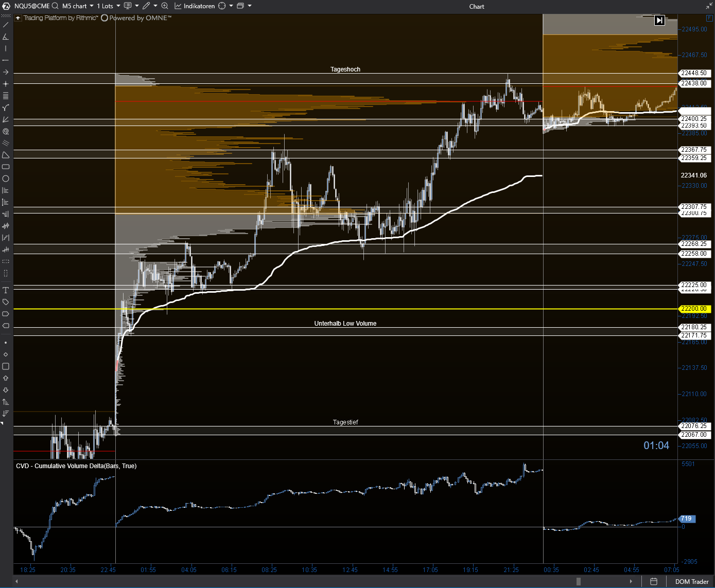Select the ellipse drawing tool

point(6,179)
